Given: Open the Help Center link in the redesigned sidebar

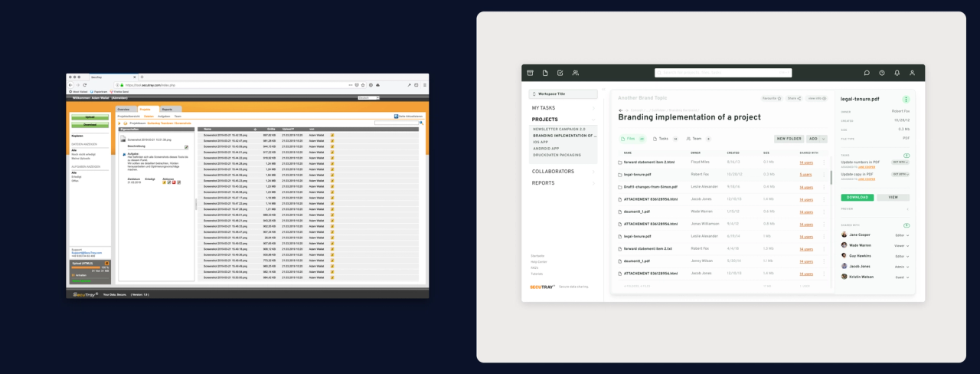Looking at the screenshot, I should 538,261.
